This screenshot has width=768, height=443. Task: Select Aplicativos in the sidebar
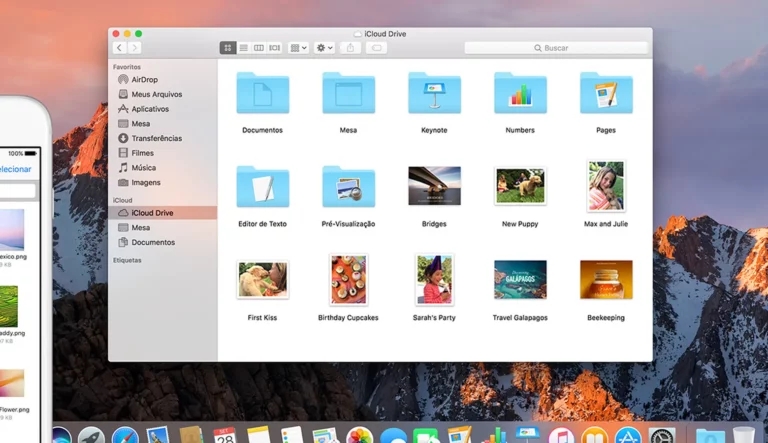point(163,109)
